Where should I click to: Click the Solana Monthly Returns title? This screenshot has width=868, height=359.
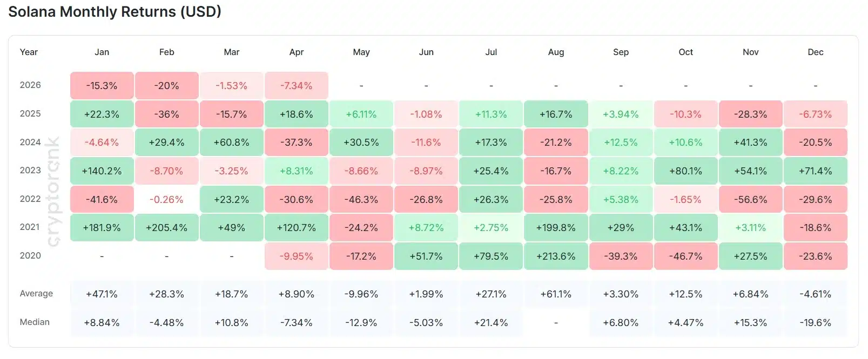(115, 12)
